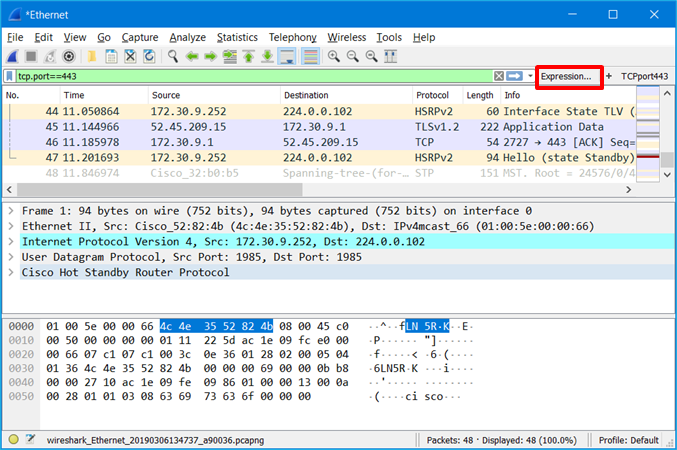
Task: Restart the current capture
Action: pos(50,56)
